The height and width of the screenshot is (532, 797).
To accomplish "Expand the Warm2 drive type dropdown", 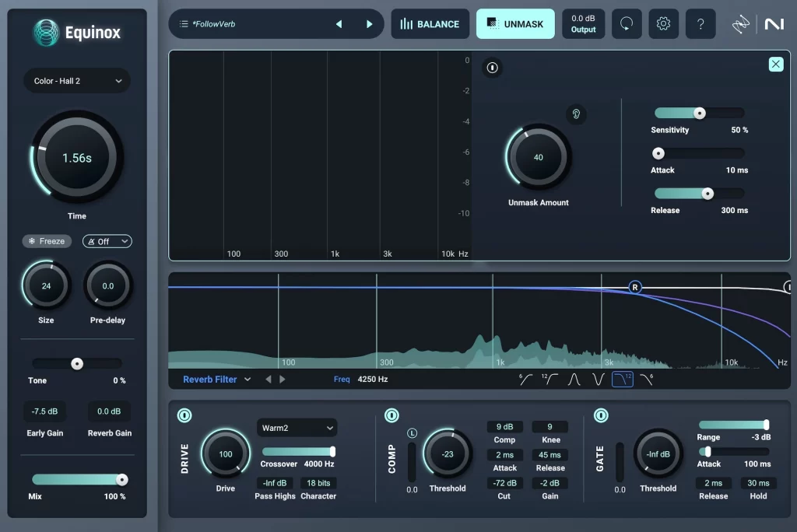I will tap(297, 428).
